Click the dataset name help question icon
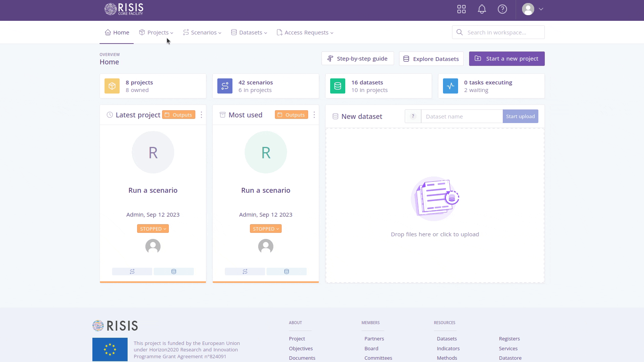 (x=413, y=116)
